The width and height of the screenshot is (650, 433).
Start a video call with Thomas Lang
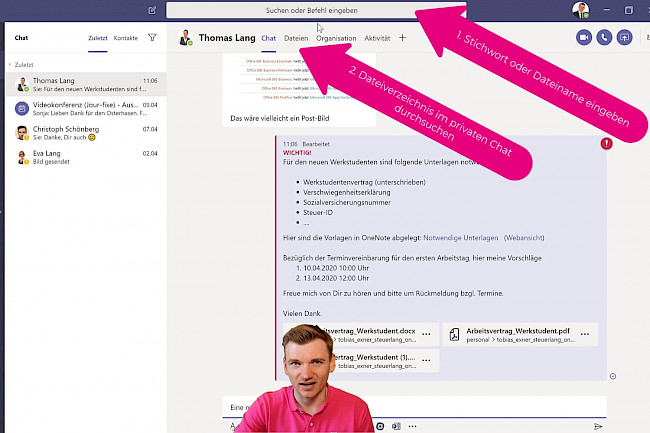tap(584, 38)
